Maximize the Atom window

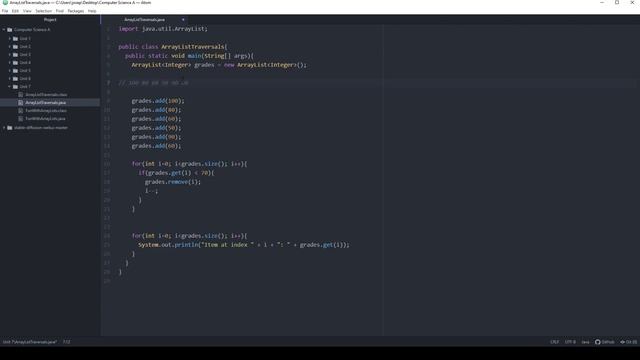pyautogui.click(x=617, y=2)
